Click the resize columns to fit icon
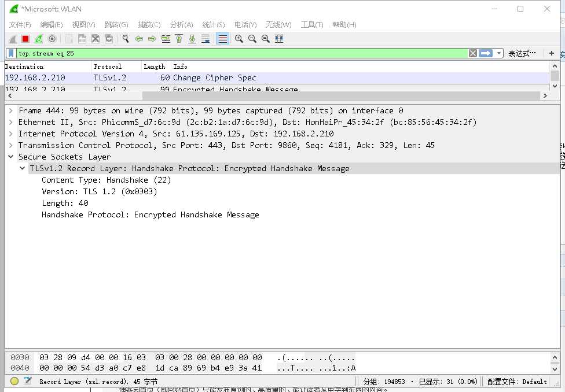Viewport: 565px width, 392px height. 279,39
